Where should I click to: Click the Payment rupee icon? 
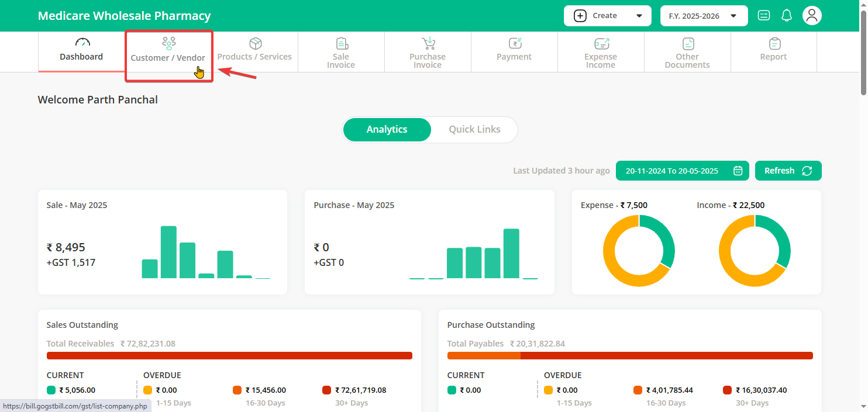point(515,44)
